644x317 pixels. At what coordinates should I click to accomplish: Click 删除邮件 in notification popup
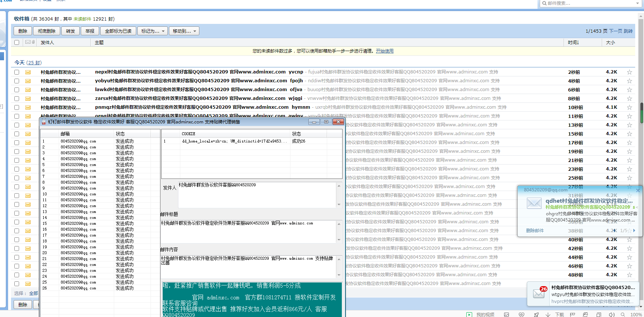535,231
